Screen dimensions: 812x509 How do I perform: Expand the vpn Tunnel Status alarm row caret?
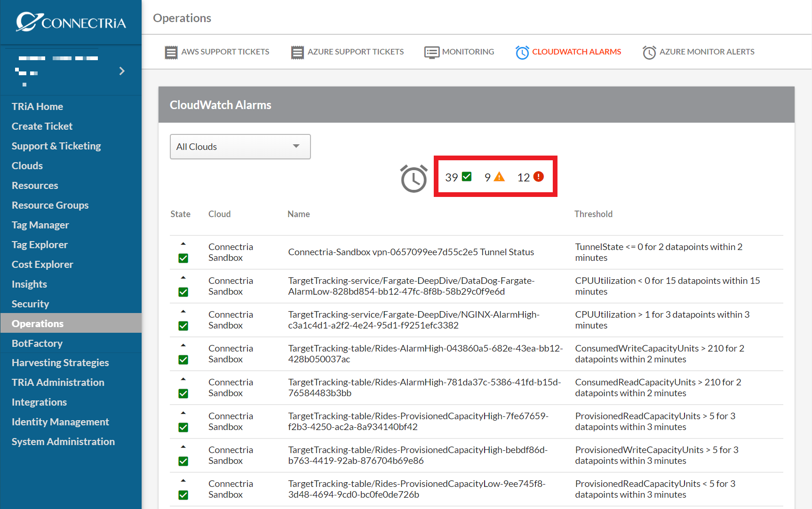pos(183,244)
